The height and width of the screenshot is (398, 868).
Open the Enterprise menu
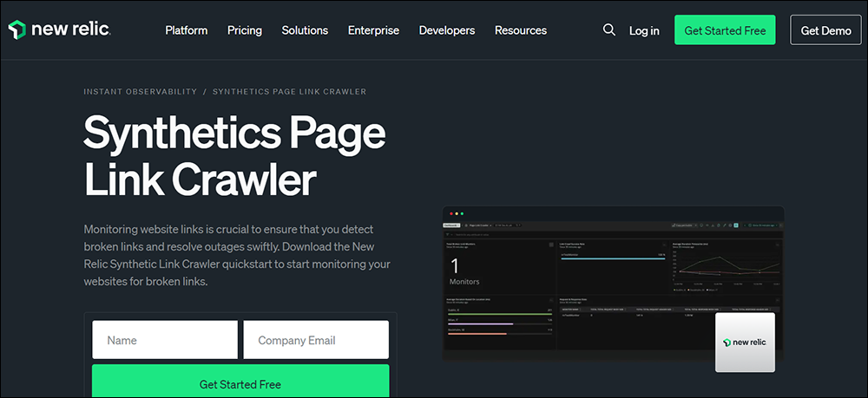[x=373, y=30]
